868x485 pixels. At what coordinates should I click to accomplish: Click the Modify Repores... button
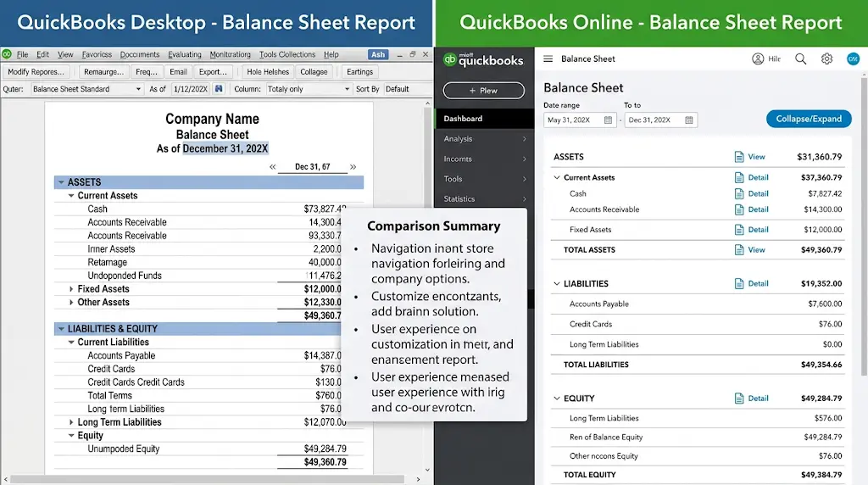pyautogui.click(x=36, y=72)
